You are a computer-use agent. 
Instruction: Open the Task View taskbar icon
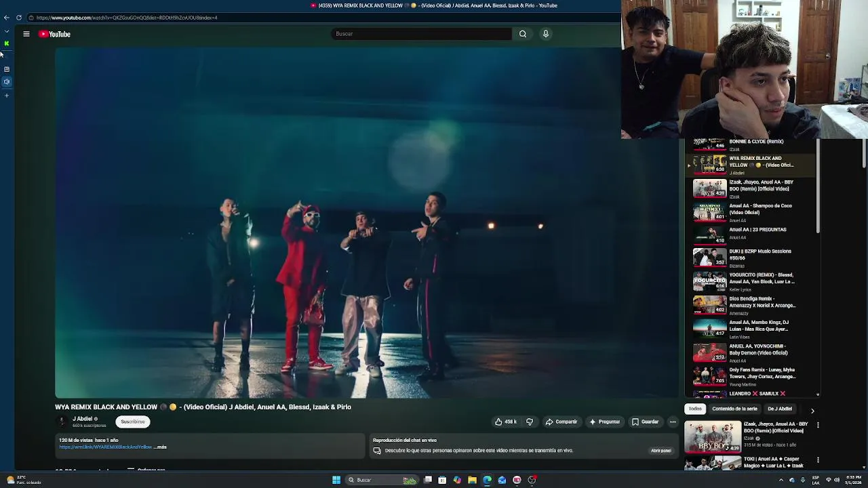(428, 480)
